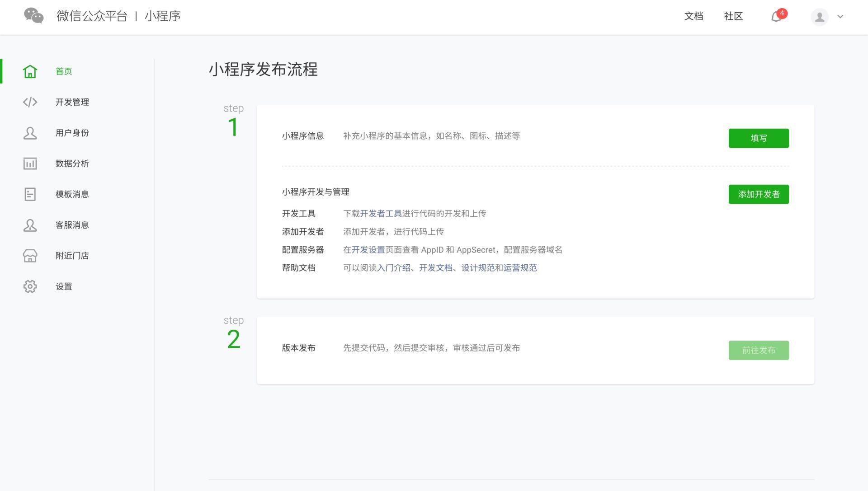Open the 文档 documentation menu item

(694, 16)
